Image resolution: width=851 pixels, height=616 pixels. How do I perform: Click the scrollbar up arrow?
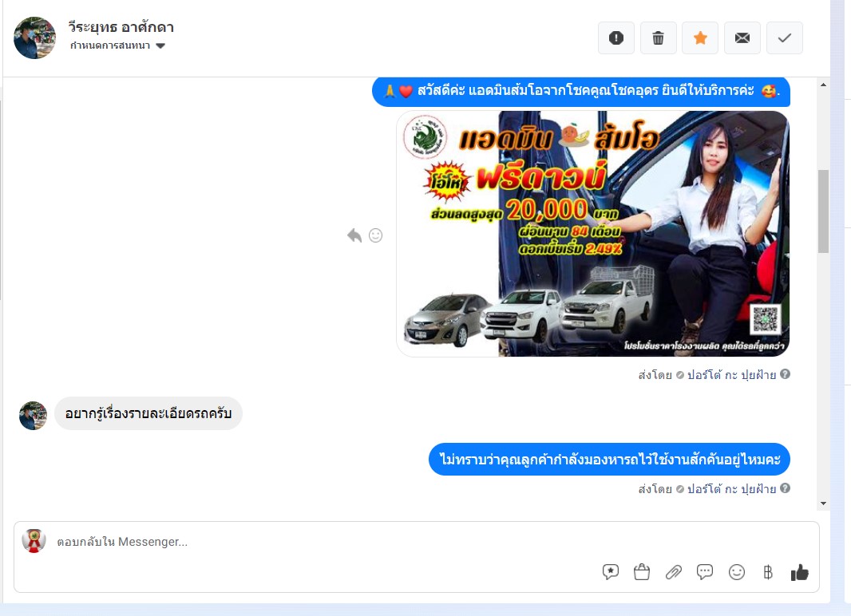coord(823,85)
